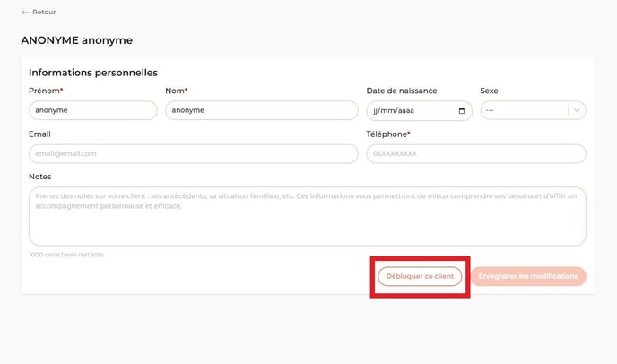617x364 pixels.
Task: Focus the Nom field containing anonyme
Action: tap(261, 110)
